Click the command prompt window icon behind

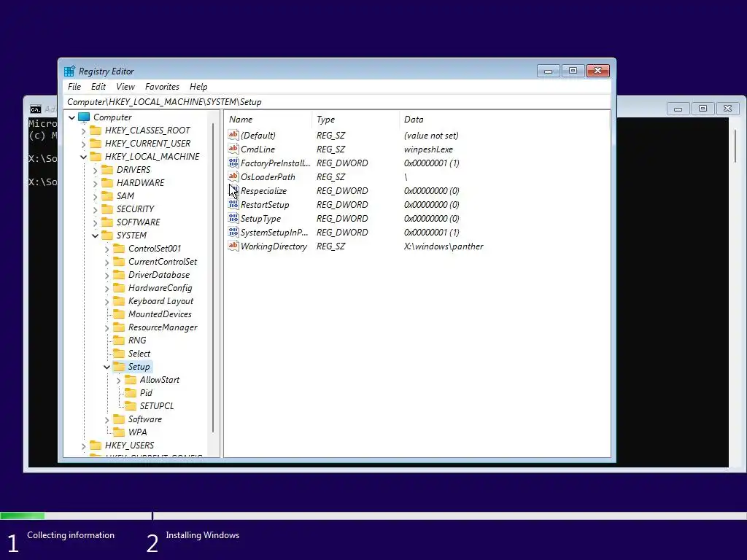pyautogui.click(x=35, y=109)
